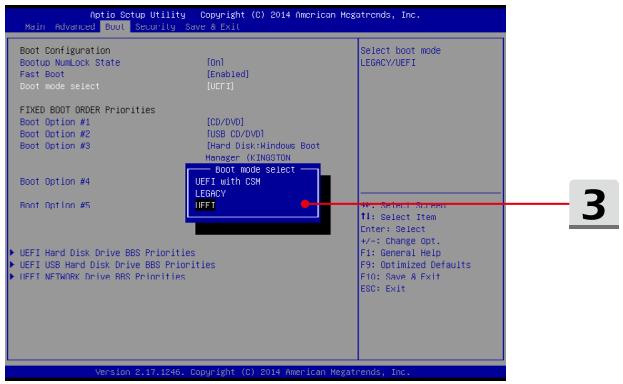Viewport: 623px width, 384px height.
Task: Change [CD/DVD] boot option value
Action: click(x=225, y=122)
